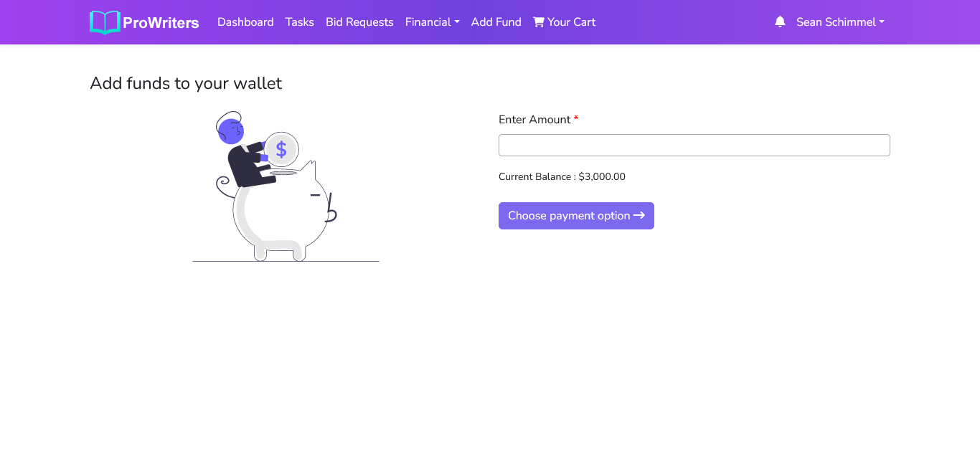Open the Sean Schimmel user menu

click(x=840, y=22)
